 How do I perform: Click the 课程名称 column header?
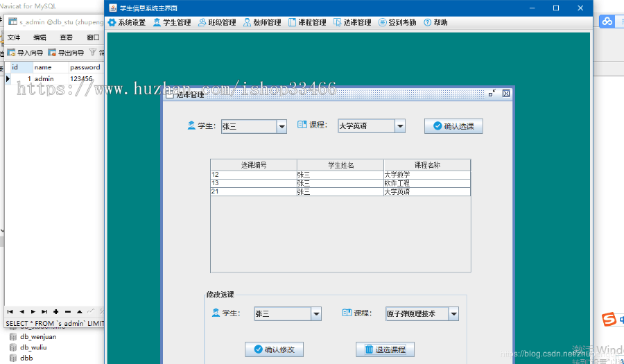pyautogui.click(x=427, y=165)
